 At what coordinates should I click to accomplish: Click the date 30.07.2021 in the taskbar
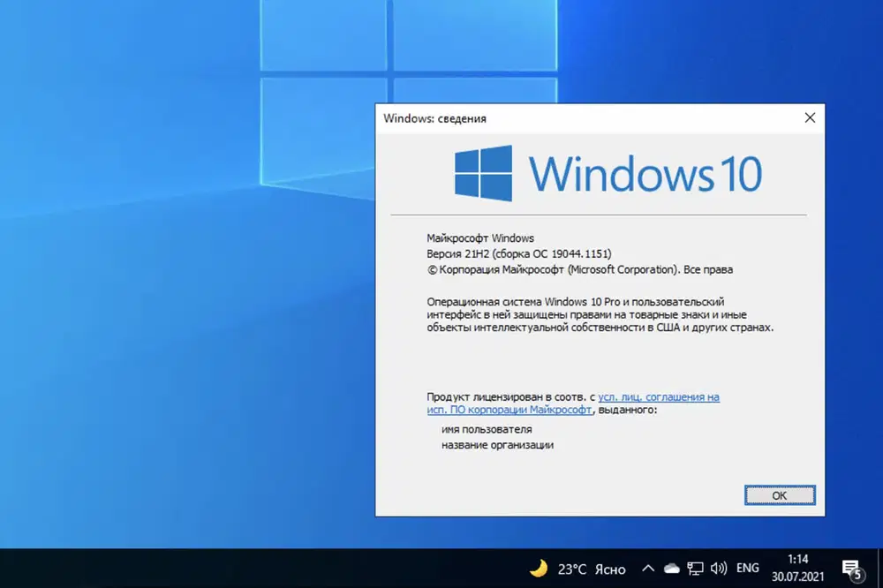(797, 574)
